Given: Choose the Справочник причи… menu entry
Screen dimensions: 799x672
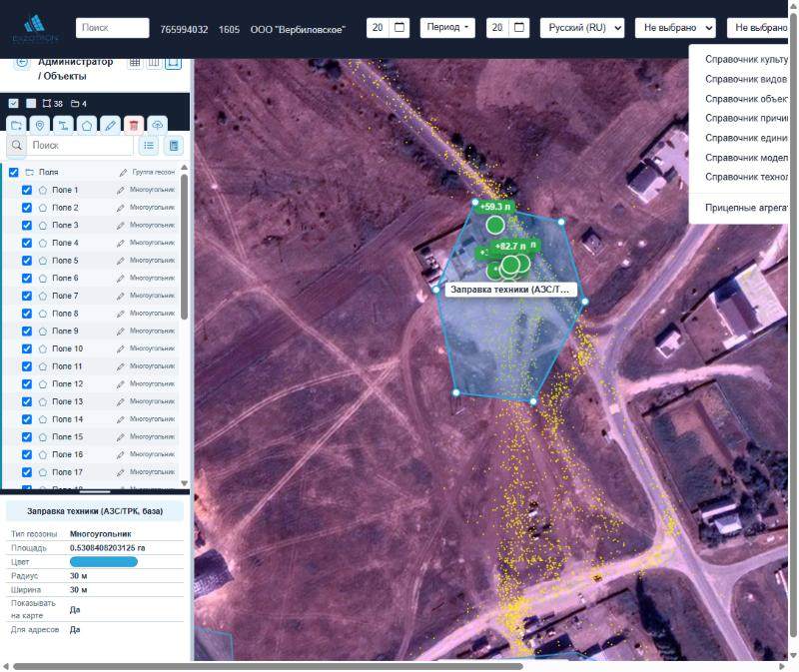Looking at the screenshot, I should tap(746, 118).
